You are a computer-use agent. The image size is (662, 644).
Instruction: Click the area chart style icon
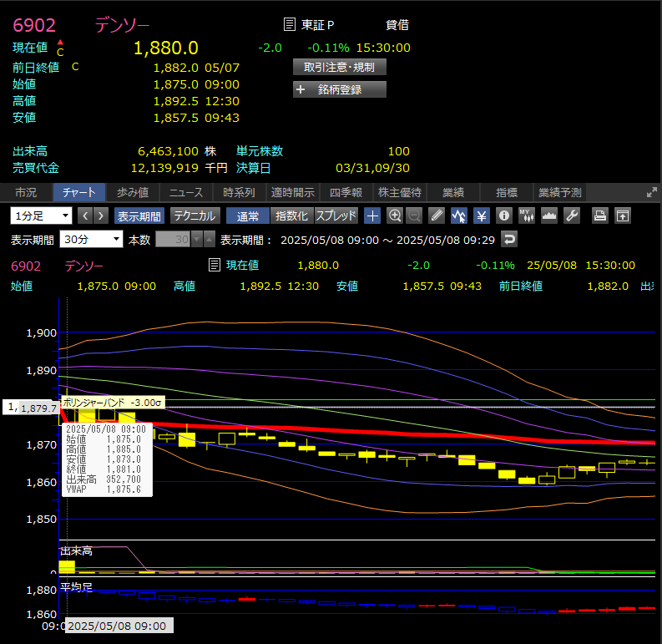coord(549,216)
